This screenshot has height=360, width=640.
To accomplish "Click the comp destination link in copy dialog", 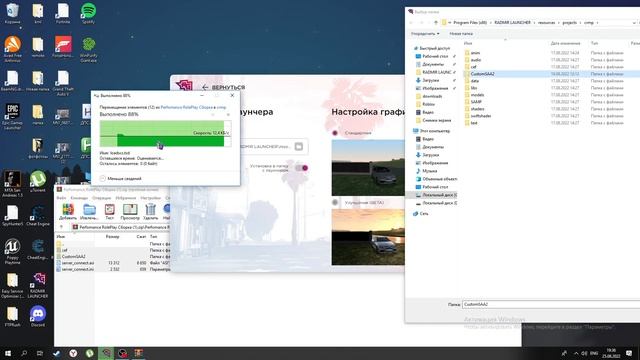I will pyautogui.click(x=221, y=107).
